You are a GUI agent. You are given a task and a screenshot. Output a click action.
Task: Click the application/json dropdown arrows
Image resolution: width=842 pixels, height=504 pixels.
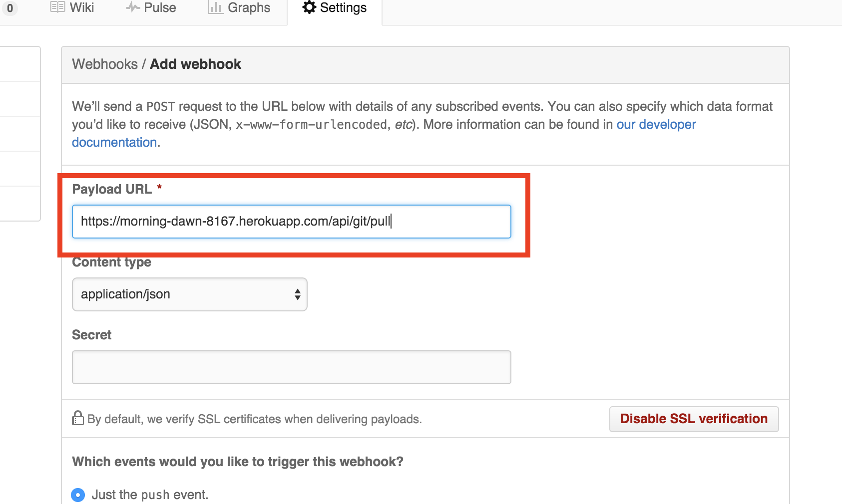tap(298, 294)
